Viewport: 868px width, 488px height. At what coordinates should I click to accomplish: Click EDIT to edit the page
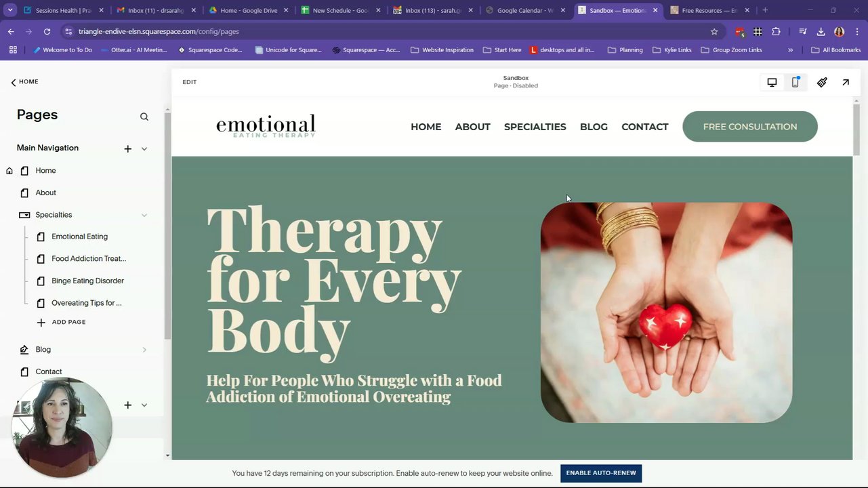pos(189,82)
